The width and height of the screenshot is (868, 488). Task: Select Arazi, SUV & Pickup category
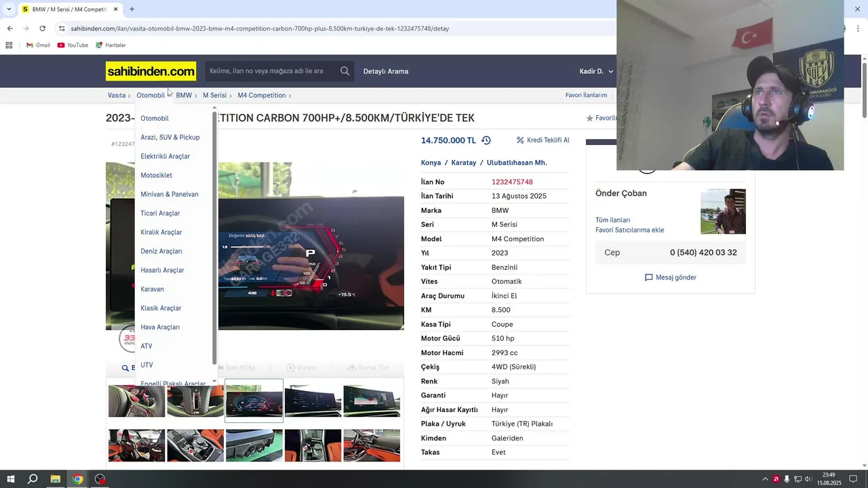[x=170, y=138]
